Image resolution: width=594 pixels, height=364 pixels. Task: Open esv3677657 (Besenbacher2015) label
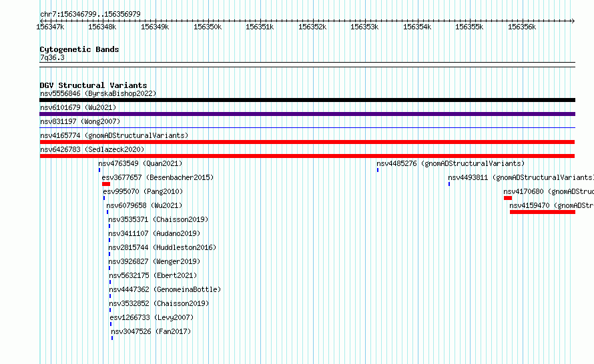[158, 177]
